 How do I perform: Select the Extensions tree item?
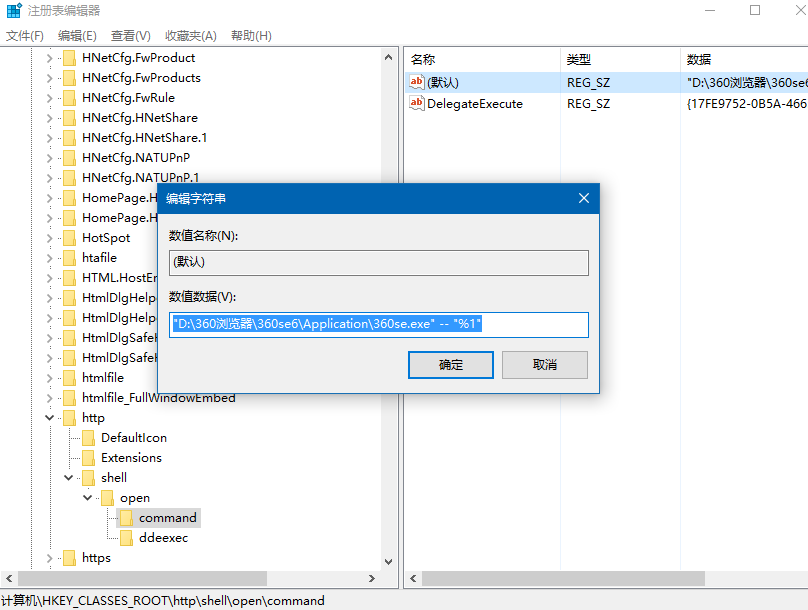(x=131, y=458)
